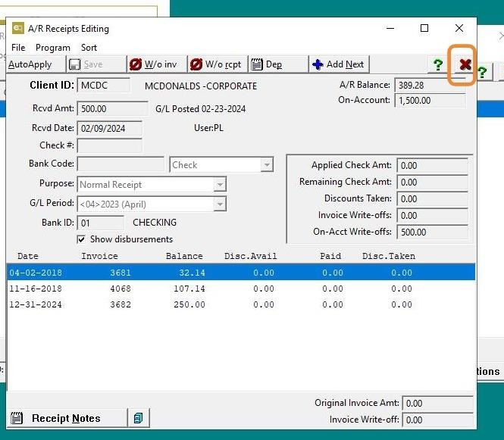The image size is (504, 440).
Task: Open help via green question mark
Action: pyautogui.click(x=438, y=64)
